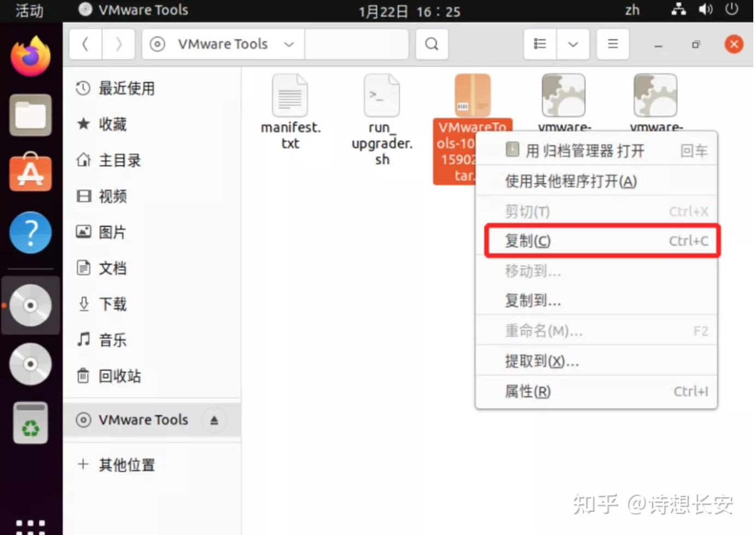Open the view options chevron dropdown
Image resolution: width=756 pixels, height=535 pixels.
pos(572,44)
